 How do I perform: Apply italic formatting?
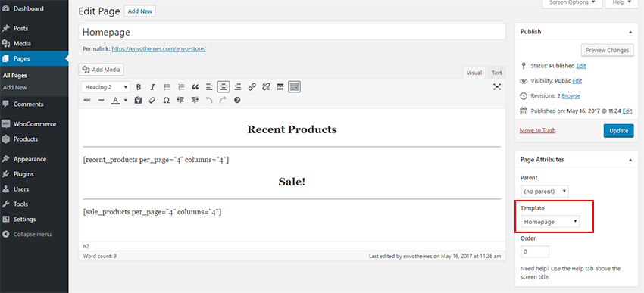point(152,87)
